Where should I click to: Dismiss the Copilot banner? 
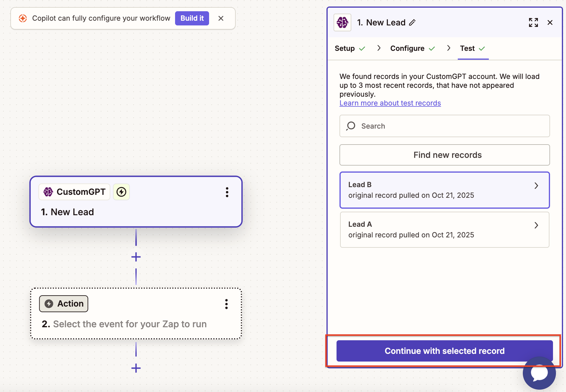coord(221,18)
